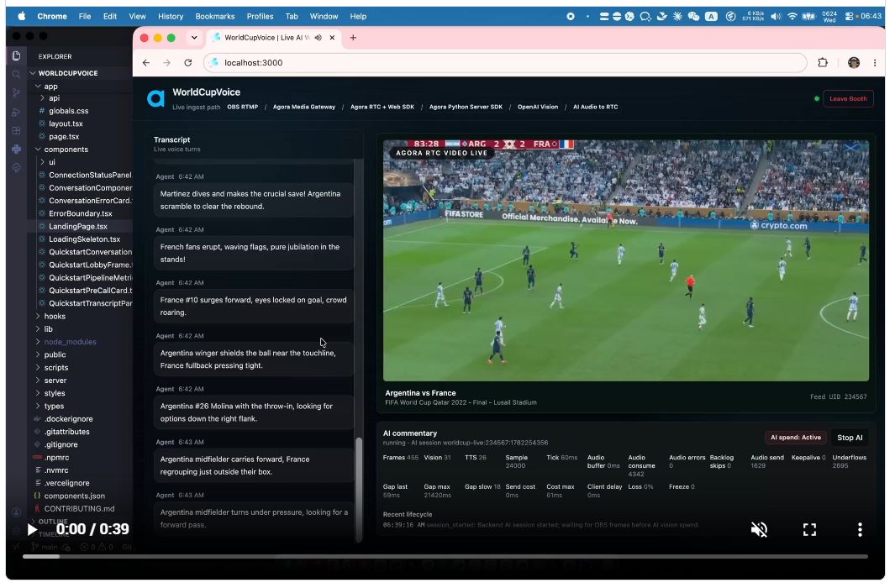The height and width of the screenshot is (588, 895).
Task: Open Extensions in VS Code activity bar
Action: click(x=16, y=130)
